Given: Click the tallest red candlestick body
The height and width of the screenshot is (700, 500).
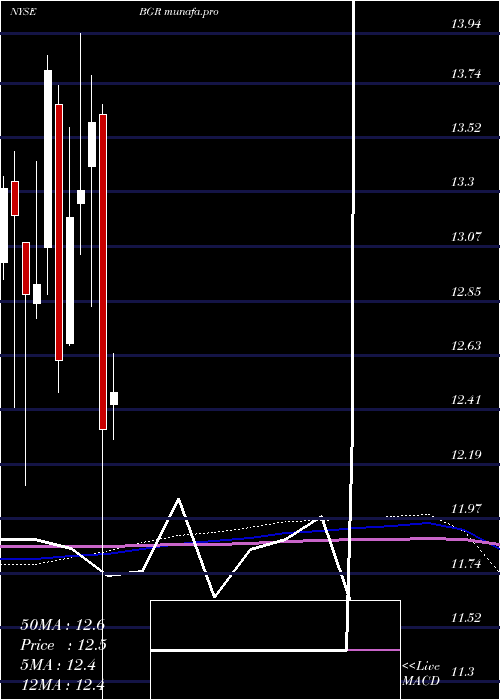Looking at the screenshot, I should (103, 272).
